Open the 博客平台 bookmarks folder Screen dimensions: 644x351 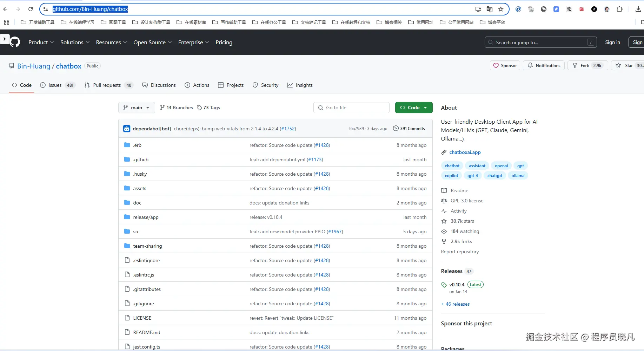pyautogui.click(x=492, y=22)
